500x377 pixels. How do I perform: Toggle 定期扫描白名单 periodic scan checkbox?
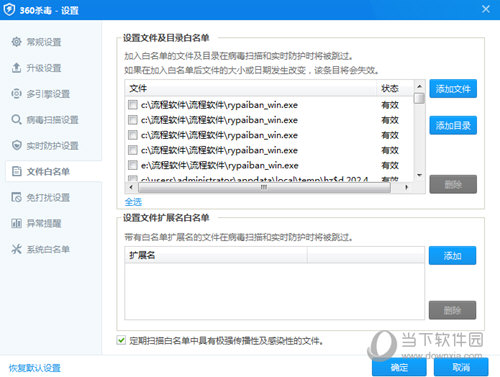121,340
